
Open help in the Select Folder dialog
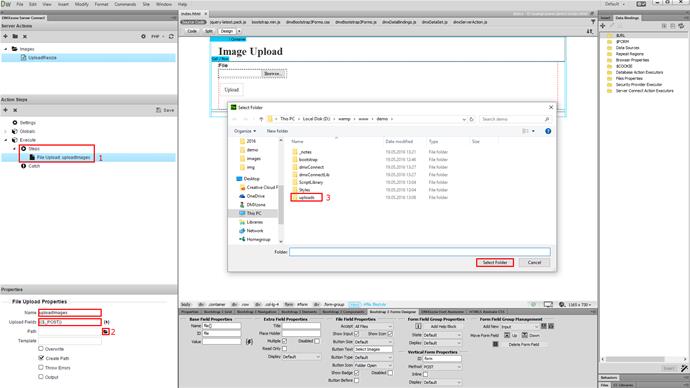pos(548,131)
